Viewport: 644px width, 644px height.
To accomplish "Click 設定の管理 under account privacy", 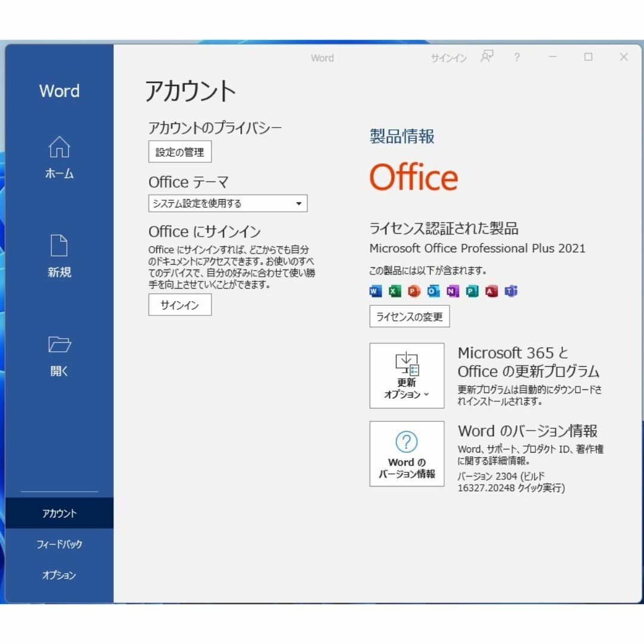I will tap(179, 151).
